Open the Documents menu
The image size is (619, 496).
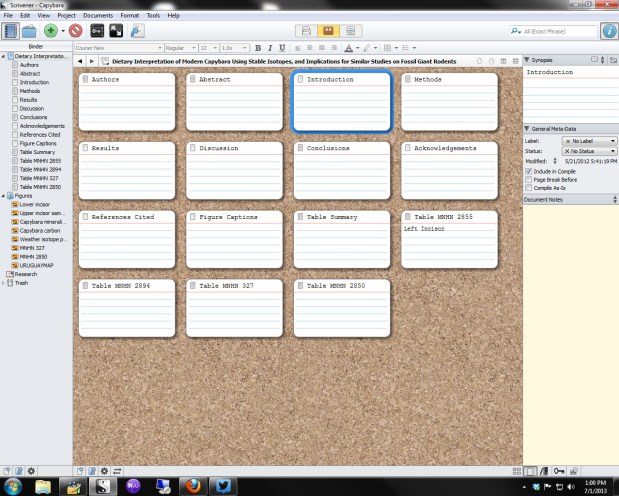pos(98,15)
